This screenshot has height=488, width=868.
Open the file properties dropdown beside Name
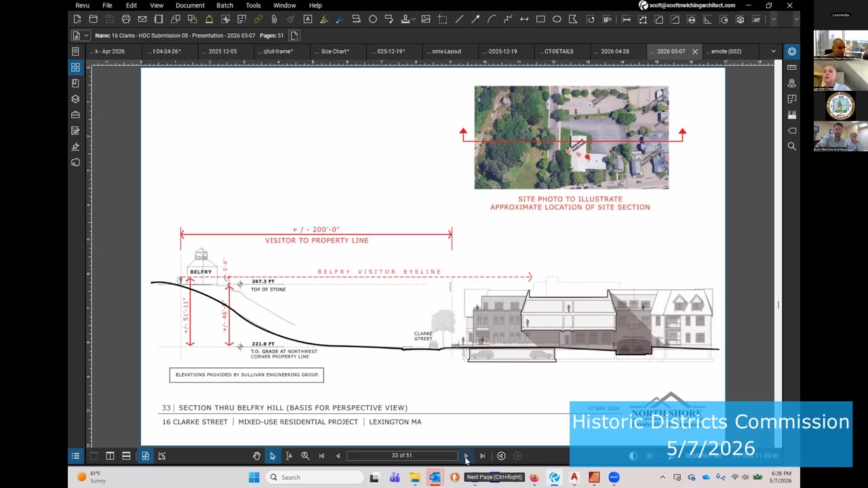coord(80,35)
